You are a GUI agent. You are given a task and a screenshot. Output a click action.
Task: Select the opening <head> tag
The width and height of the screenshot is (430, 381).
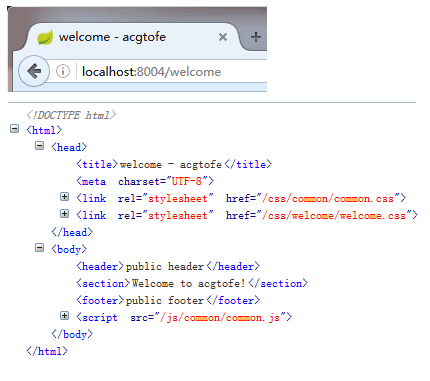tap(69, 147)
